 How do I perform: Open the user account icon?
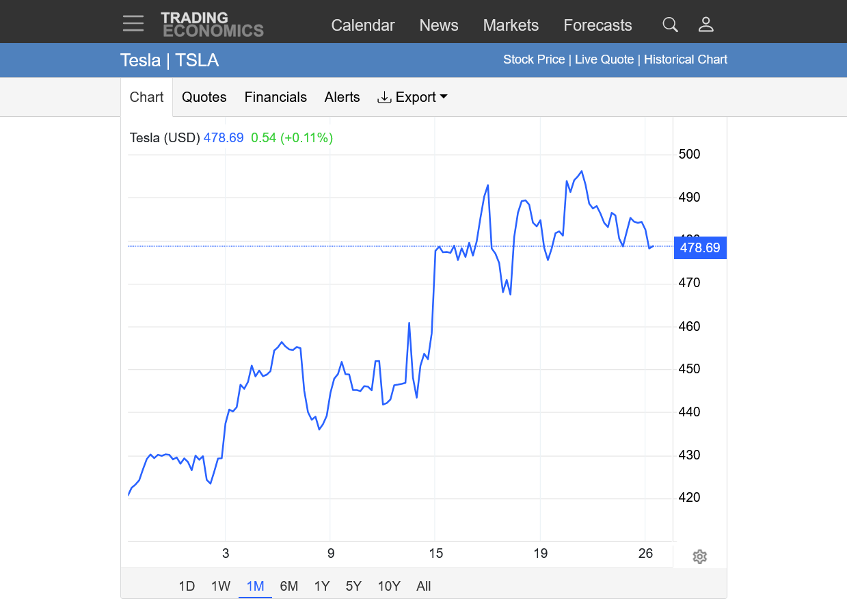[705, 25]
